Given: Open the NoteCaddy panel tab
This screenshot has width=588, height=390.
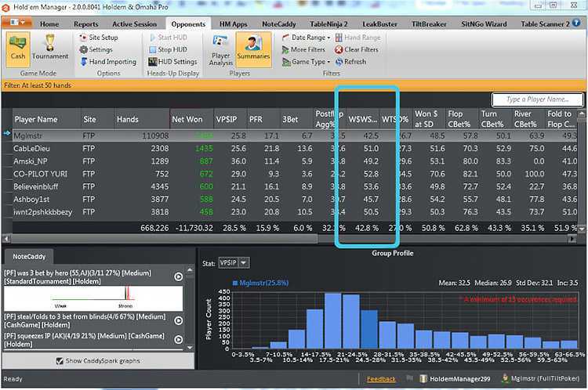Looking at the screenshot, I should click(29, 257).
